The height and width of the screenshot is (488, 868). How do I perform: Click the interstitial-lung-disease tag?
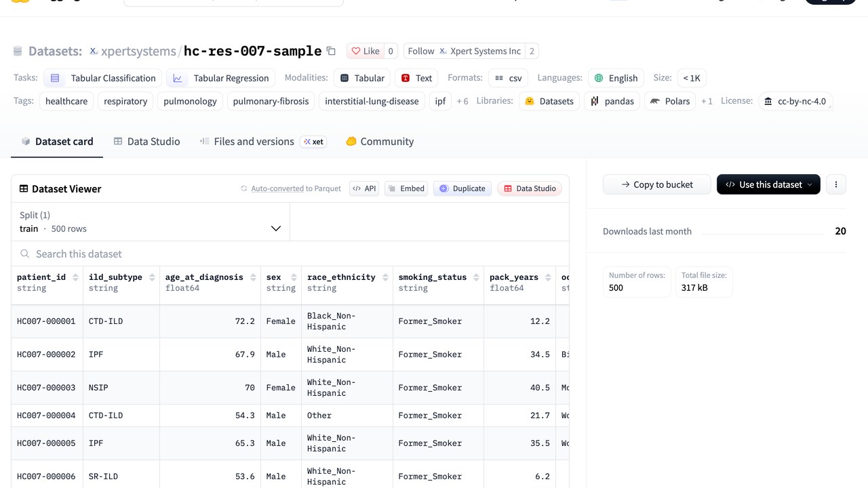point(372,101)
